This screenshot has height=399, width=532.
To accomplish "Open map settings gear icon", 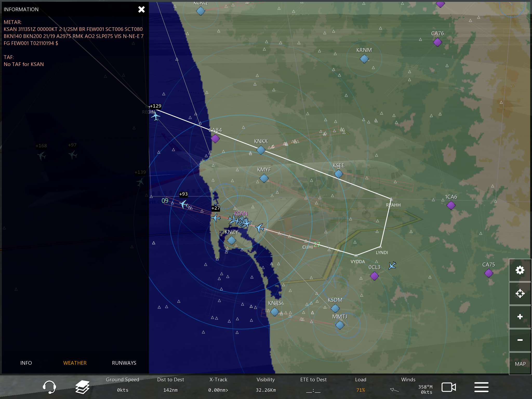I will coord(520,270).
